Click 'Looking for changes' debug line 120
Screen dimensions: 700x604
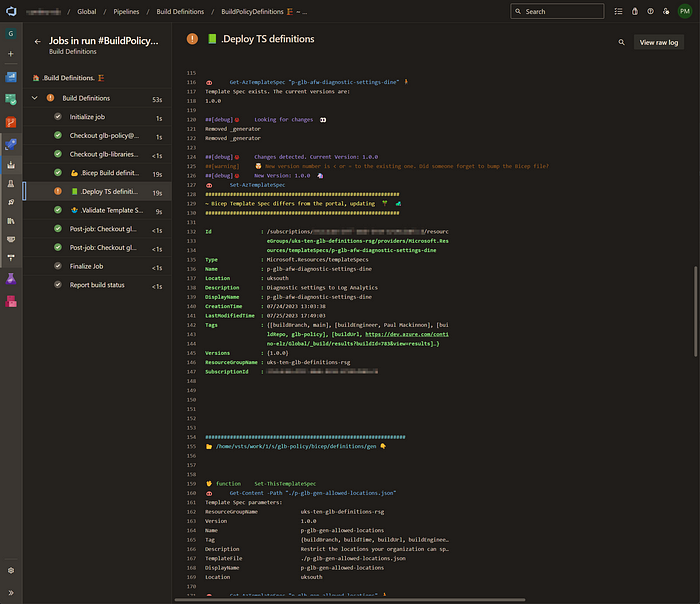pos(283,120)
